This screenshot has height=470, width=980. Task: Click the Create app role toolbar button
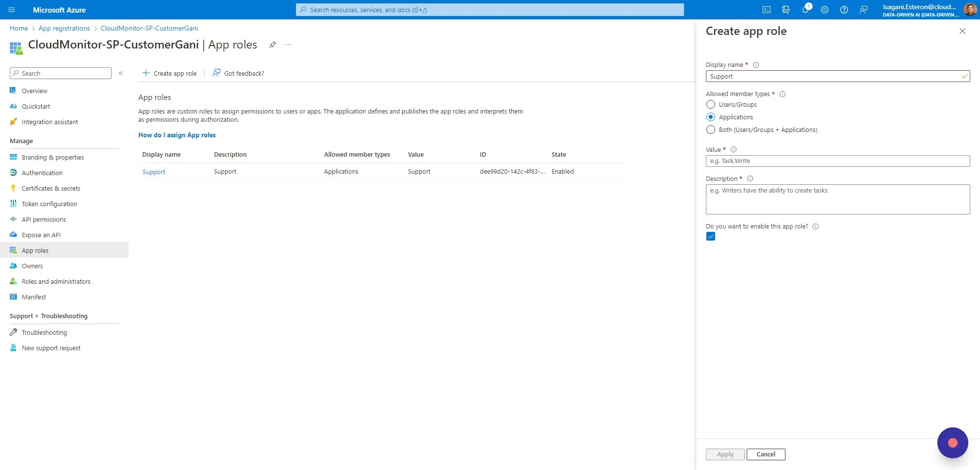(169, 73)
